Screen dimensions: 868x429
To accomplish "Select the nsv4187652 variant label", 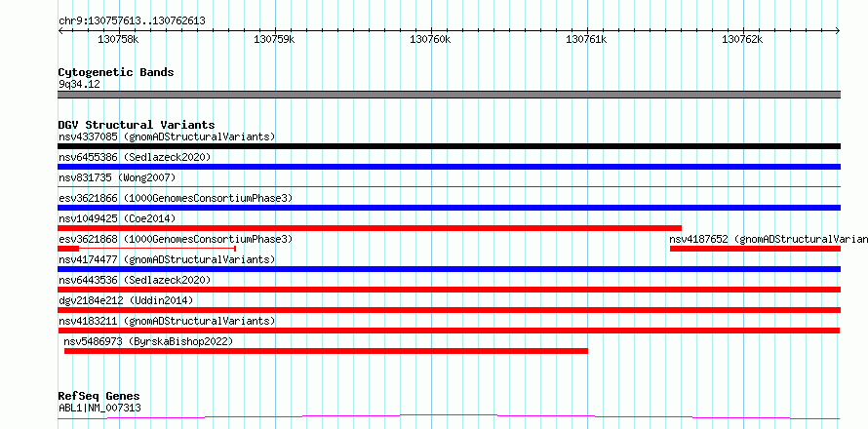I will 769,239.
